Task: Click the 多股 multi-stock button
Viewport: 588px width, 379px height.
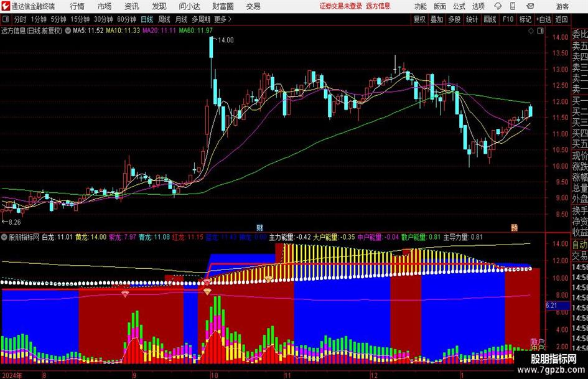Action: coord(454,19)
